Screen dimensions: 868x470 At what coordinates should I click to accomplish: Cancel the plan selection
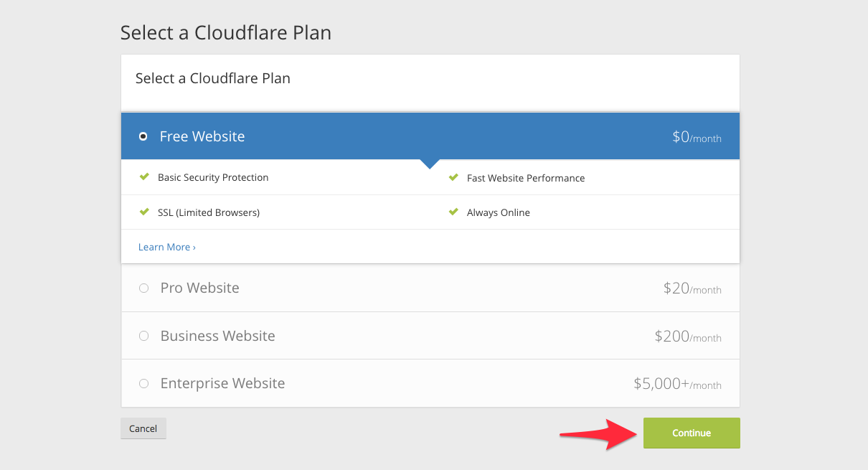(x=143, y=428)
